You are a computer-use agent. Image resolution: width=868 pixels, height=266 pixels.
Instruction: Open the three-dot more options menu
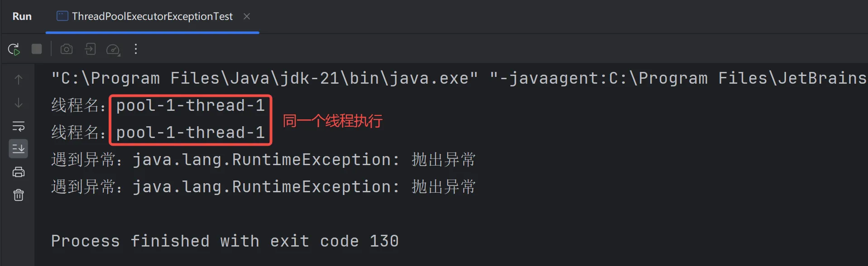[x=136, y=49]
